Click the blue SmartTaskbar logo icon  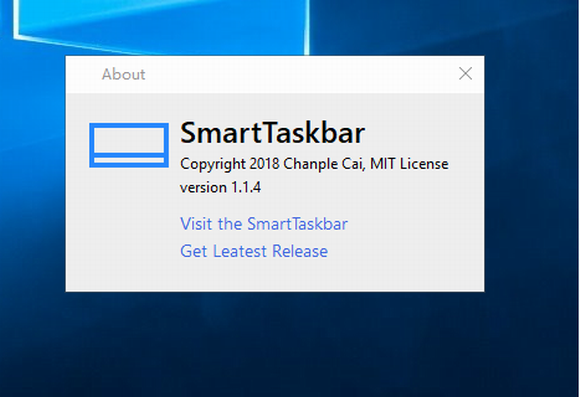tap(129, 145)
